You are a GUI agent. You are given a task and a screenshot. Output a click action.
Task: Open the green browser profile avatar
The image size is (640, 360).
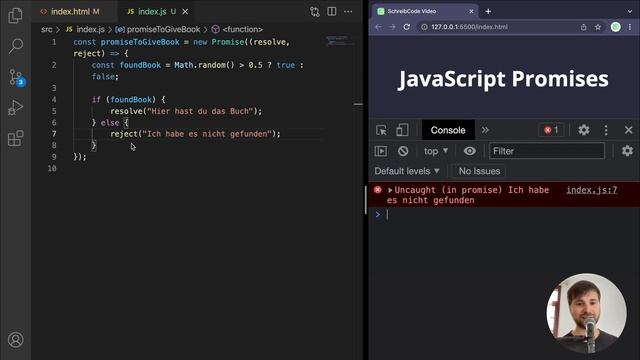pos(616,27)
